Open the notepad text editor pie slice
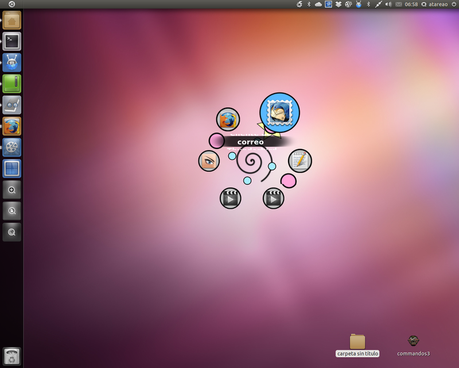 pyautogui.click(x=300, y=161)
